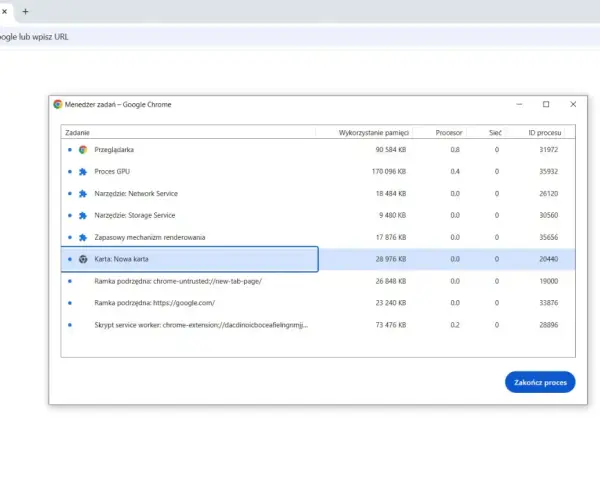Click memory value 90 584 KB
The height and width of the screenshot is (480, 600).
tap(391, 150)
